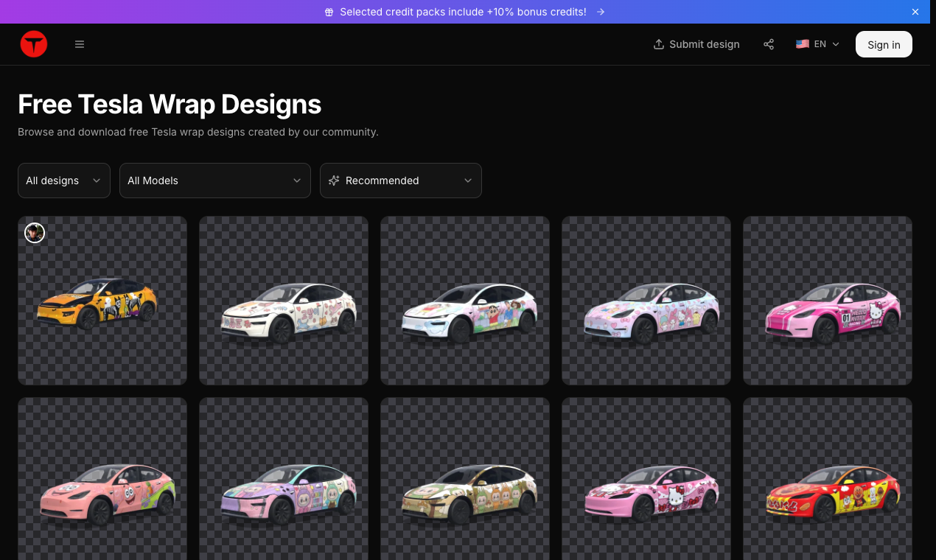Open the camouflage monkey car design
Screen dimensions: 936x560
click(465, 479)
